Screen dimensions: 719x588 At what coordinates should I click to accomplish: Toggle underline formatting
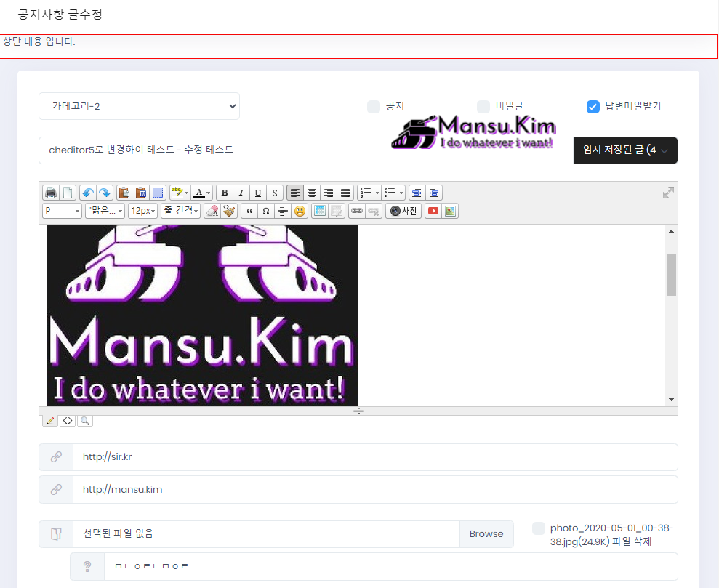257,193
